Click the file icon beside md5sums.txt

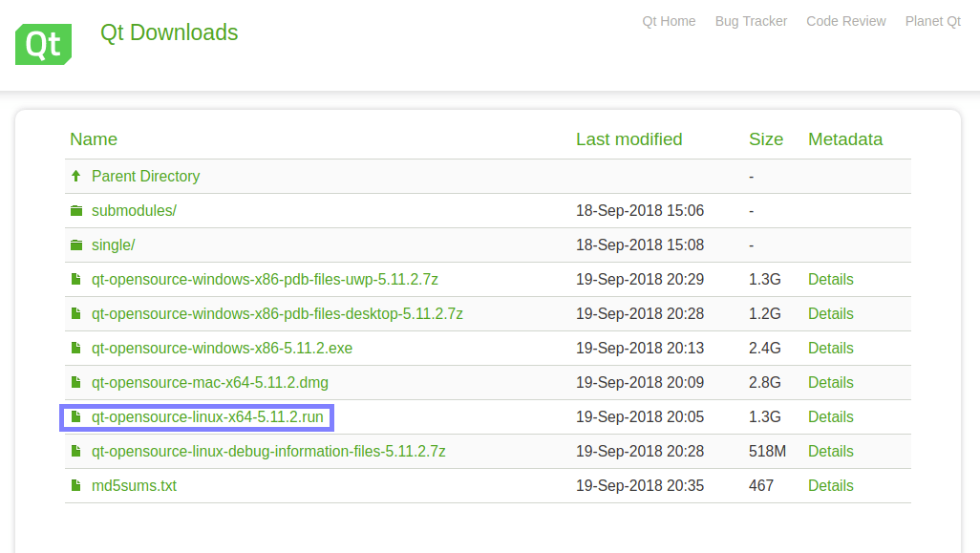click(x=76, y=485)
